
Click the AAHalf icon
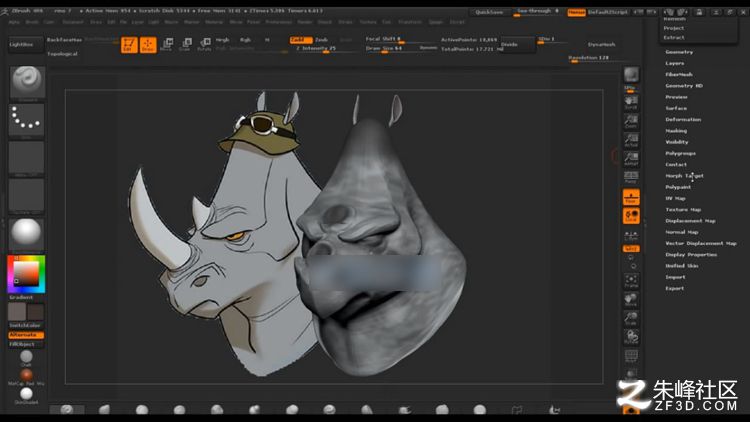pyautogui.click(x=631, y=158)
